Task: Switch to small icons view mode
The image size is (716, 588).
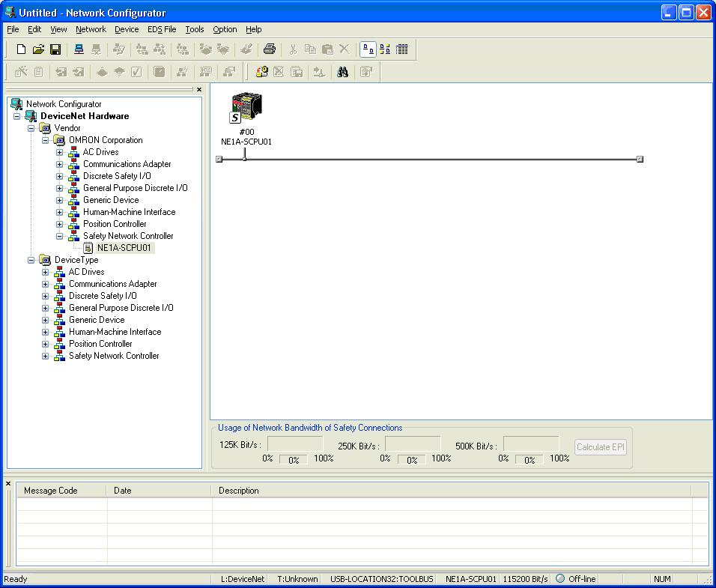Action: tap(385, 49)
